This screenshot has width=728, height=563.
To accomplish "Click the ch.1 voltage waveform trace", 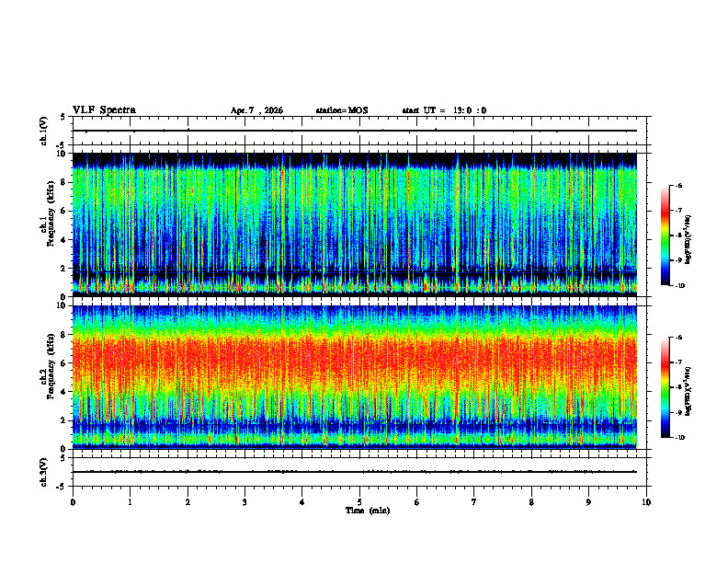I will (355, 131).
